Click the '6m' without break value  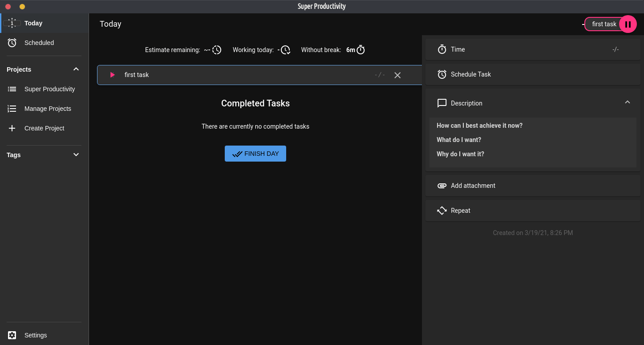coord(351,50)
